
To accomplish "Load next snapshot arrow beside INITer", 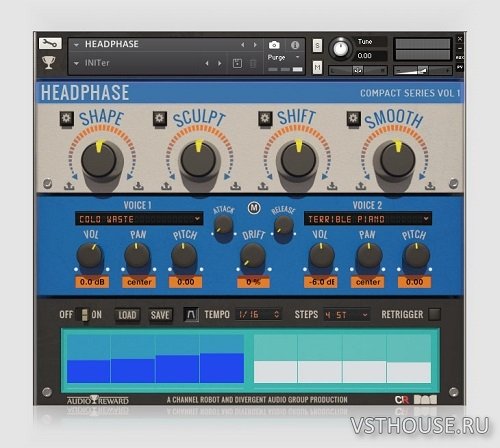I will tap(220, 63).
